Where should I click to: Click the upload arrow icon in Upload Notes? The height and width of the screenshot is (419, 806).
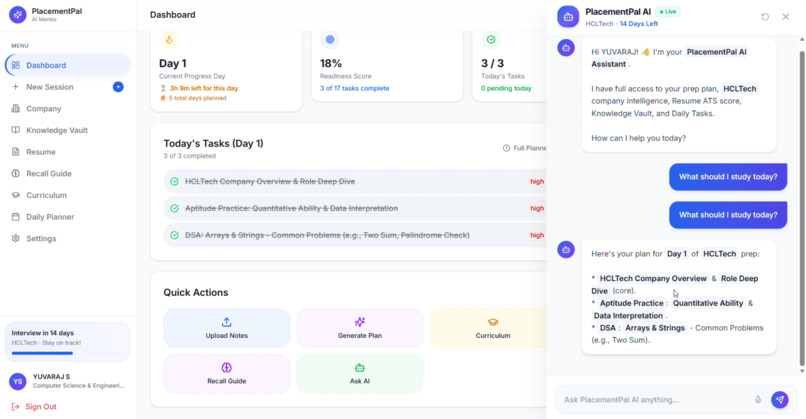[227, 322]
